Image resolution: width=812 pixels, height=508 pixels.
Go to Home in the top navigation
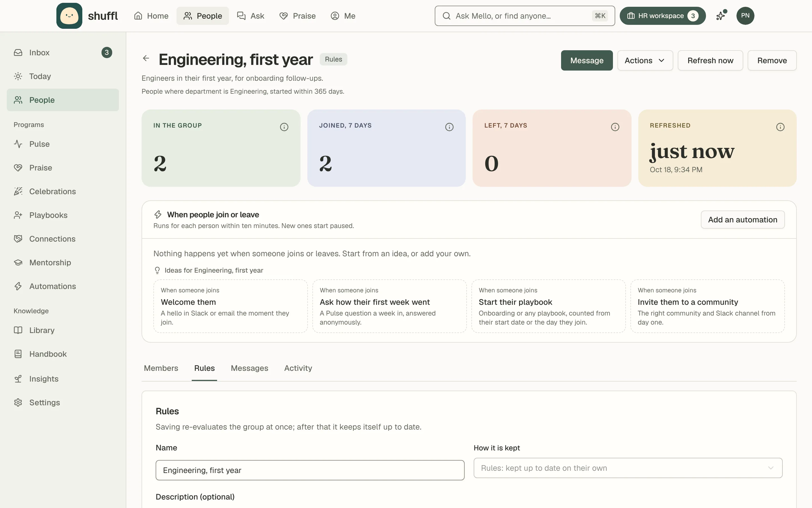pyautogui.click(x=151, y=16)
